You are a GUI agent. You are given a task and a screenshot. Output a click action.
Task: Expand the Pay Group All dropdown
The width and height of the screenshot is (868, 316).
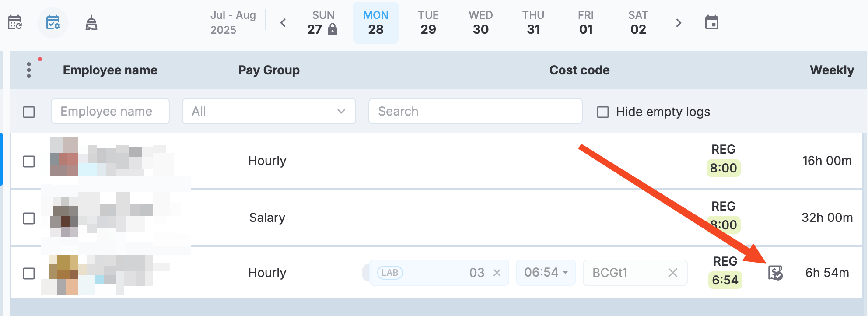click(x=269, y=111)
